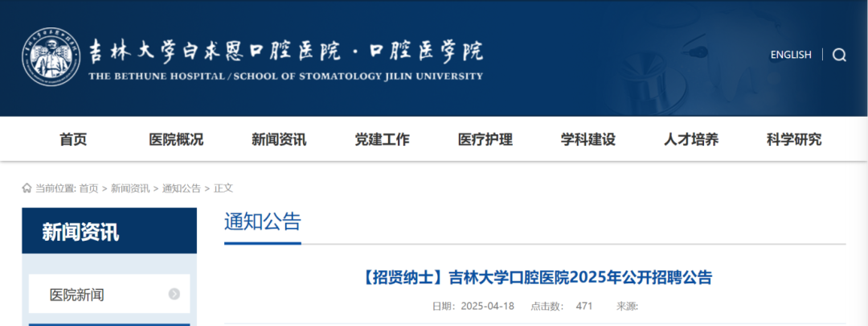Click the home icon beside 当前位置

point(27,188)
